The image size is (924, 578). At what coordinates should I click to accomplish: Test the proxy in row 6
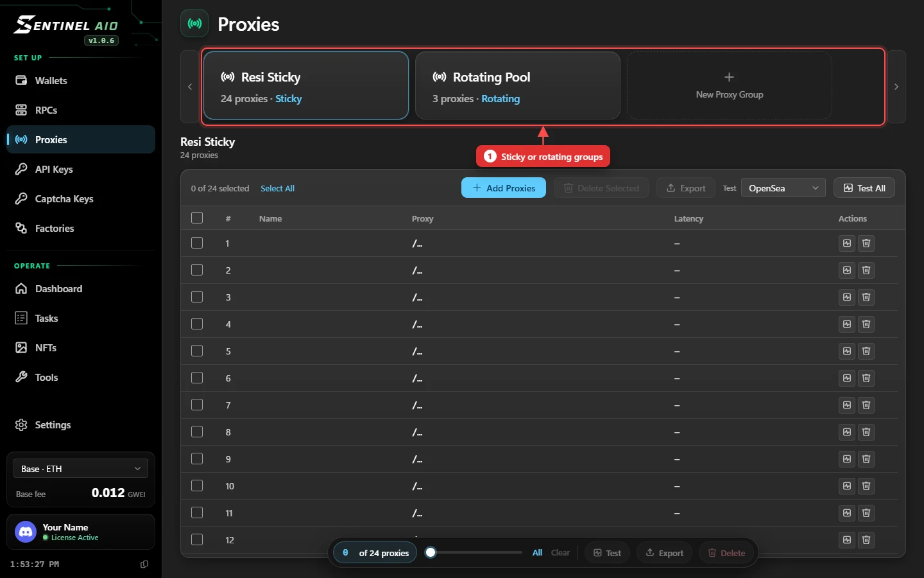(x=847, y=378)
